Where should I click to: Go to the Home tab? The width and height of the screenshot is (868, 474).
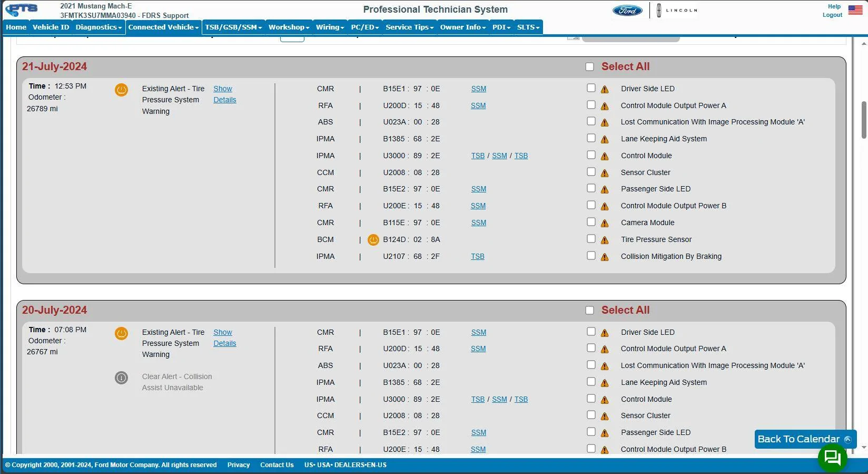16,27
